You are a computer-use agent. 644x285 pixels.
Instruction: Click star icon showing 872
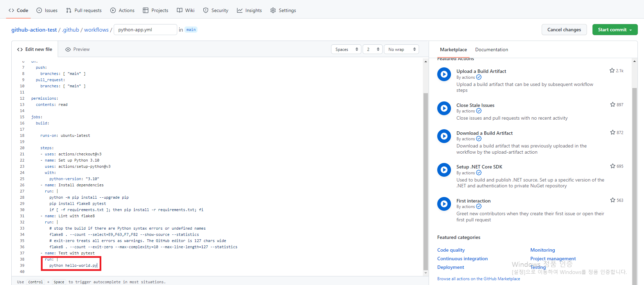[x=613, y=132]
